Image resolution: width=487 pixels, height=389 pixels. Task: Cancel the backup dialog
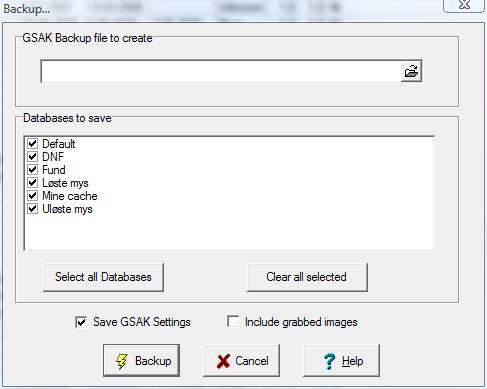(x=241, y=361)
